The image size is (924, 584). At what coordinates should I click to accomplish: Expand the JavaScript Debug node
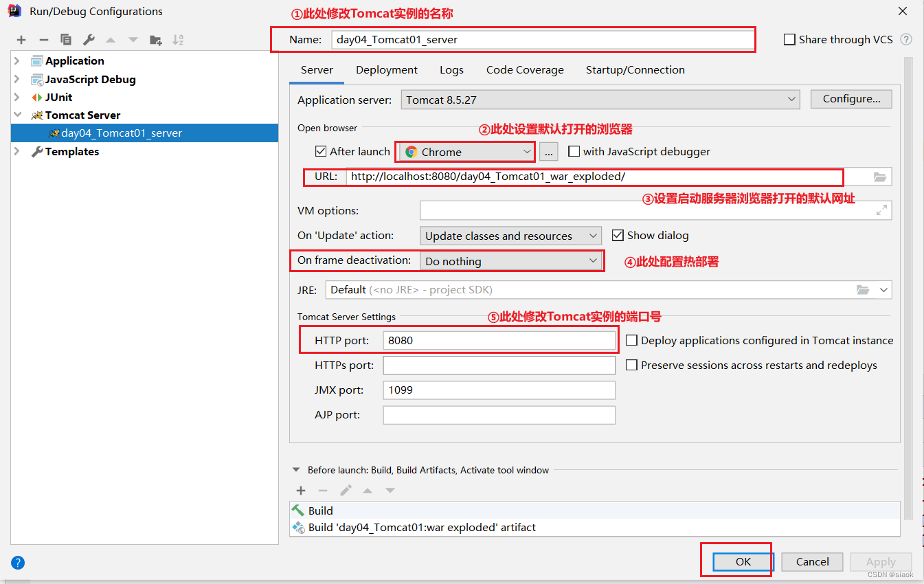point(17,79)
